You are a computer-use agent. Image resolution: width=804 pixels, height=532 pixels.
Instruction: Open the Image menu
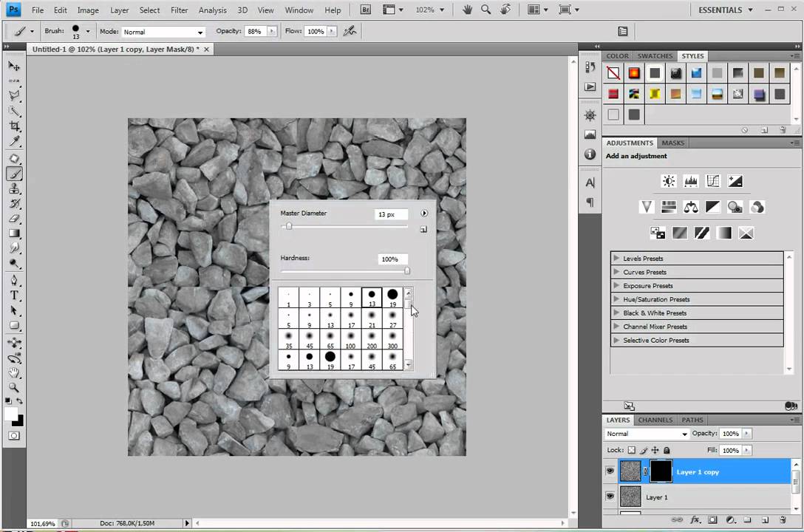(x=88, y=10)
